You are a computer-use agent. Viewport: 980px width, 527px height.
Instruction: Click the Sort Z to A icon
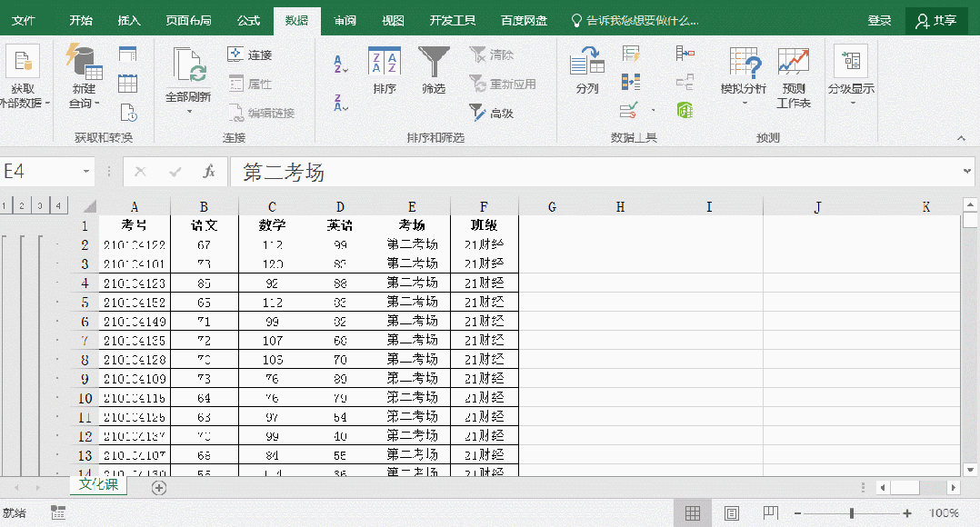pos(341,103)
